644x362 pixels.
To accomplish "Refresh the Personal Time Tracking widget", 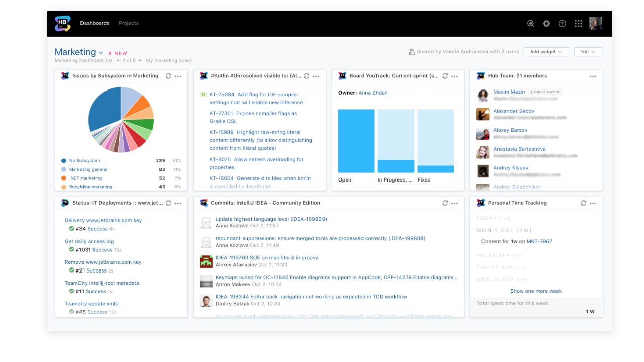I will tap(583, 203).
